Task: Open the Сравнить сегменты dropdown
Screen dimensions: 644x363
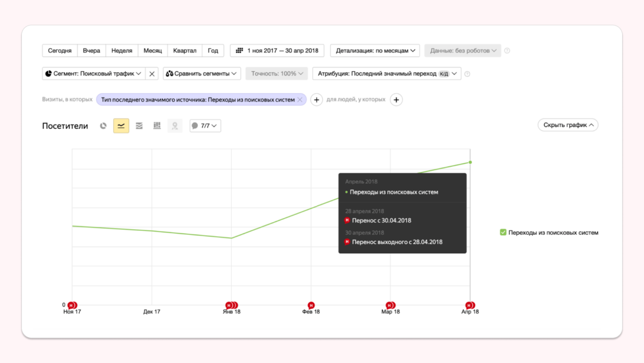Action: [x=202, y=73]
